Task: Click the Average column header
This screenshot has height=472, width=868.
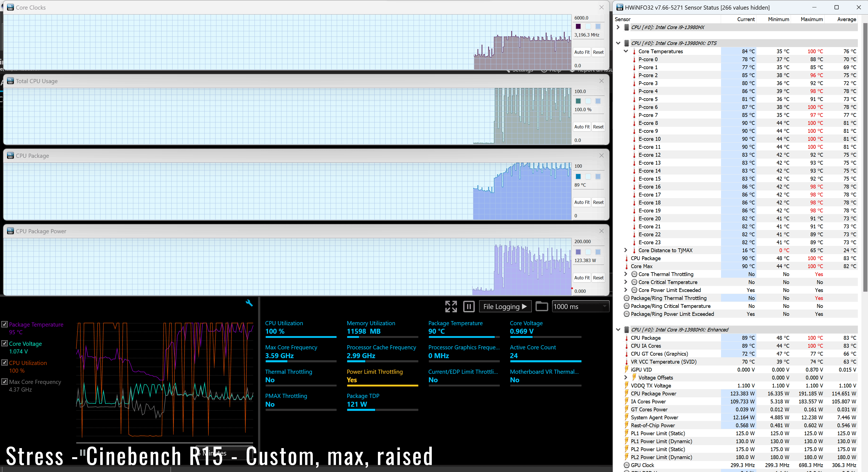Action: click(846, 19)
